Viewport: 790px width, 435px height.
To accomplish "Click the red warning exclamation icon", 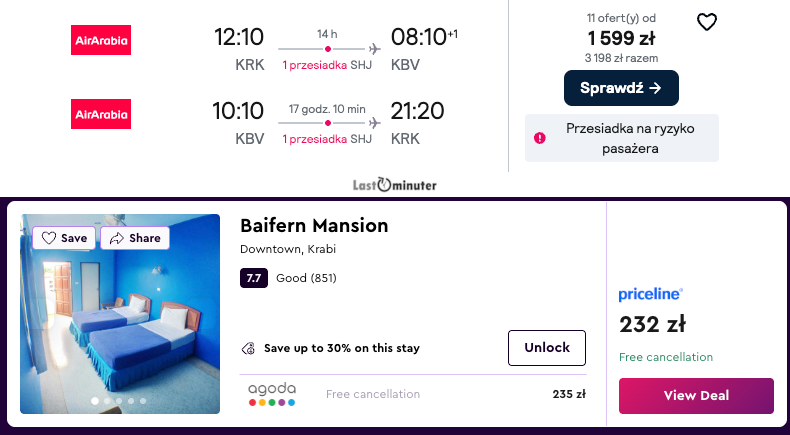I will [x=540, y=138].
